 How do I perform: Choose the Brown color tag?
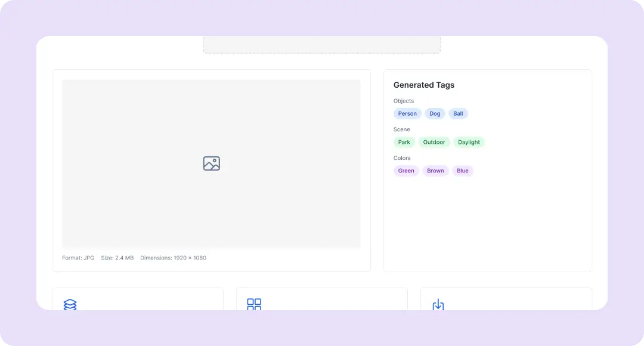point(435,171)
